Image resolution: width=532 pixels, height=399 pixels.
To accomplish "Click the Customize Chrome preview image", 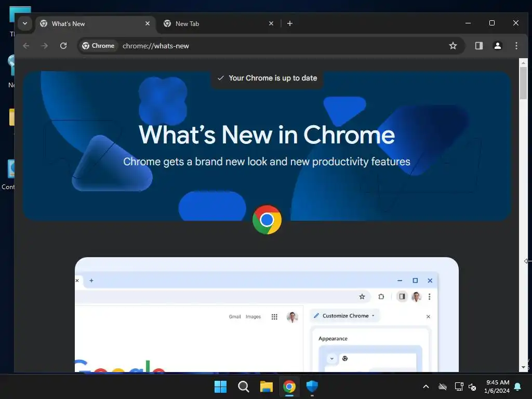I will pyautogui.click(x=267, y=314).
